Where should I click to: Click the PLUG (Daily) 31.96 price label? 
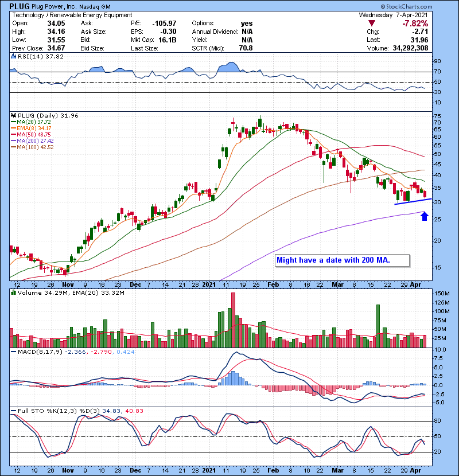click(x=48, y=116)
